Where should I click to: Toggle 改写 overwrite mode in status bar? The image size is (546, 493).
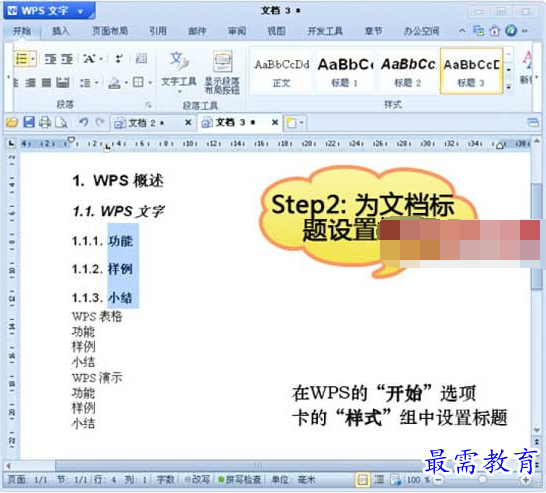click(x=197, y=480)
